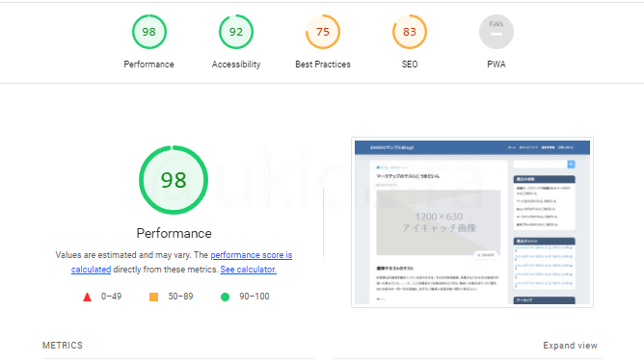This screenshot has width=644, height=362.
Task: Open the Performance category label
Action: 149,65
